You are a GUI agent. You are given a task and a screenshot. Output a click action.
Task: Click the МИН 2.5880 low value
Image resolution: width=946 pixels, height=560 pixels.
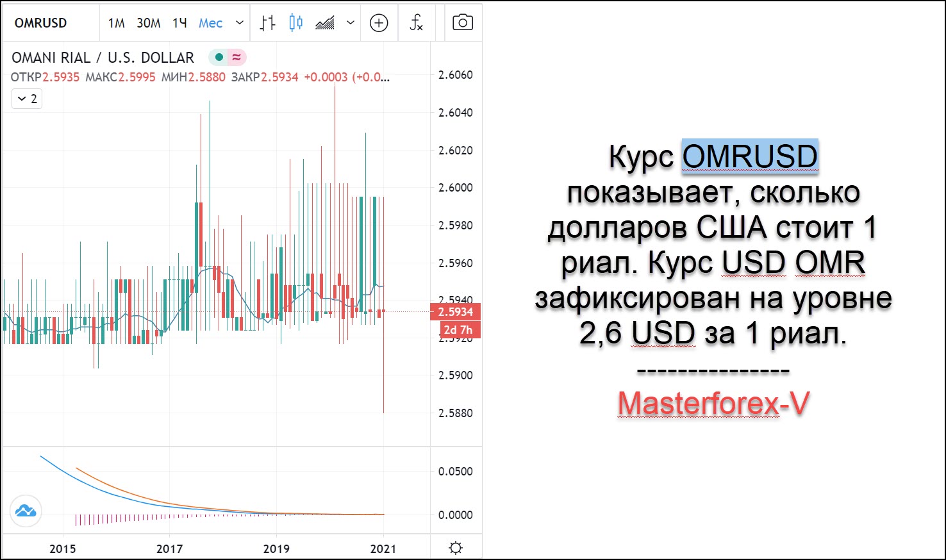point(194,77)
